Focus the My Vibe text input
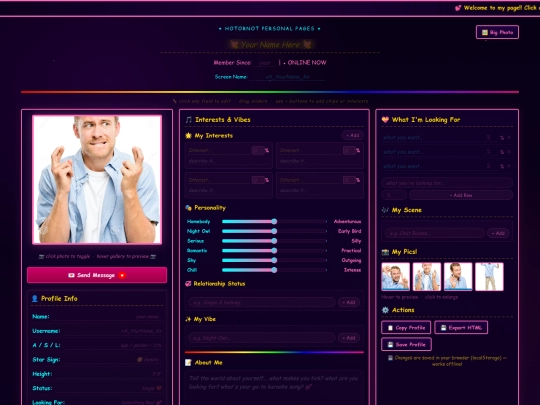The height and width of the screenshot is (405, 540). (262, 338)
